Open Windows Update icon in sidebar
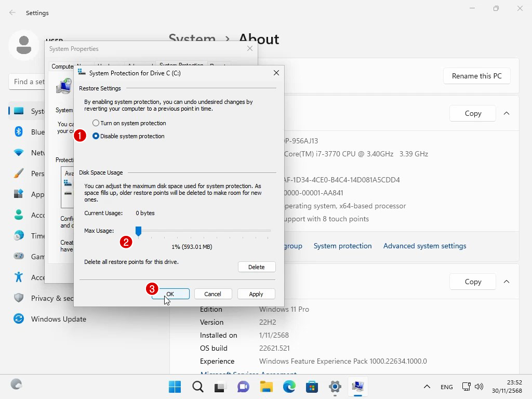Image resolution: width=532 pixels, height=399 pixels. tap(19, 319)
